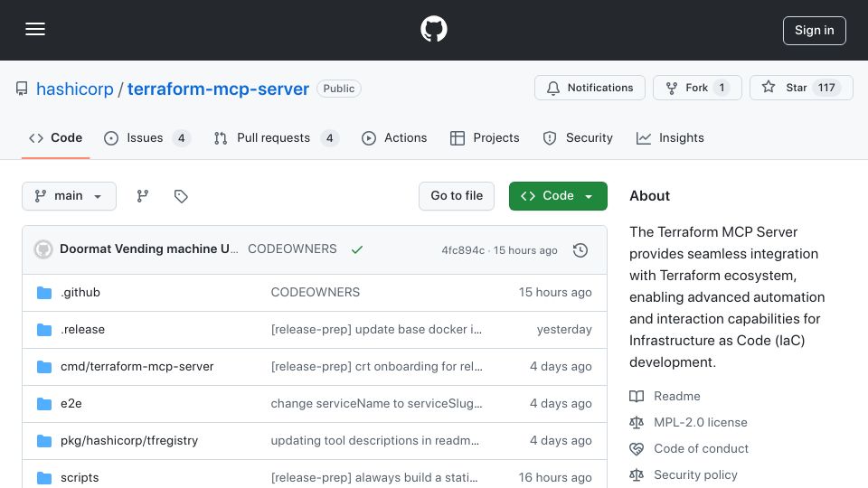
Task: Open the .github folder
Action: pos(80,292)
